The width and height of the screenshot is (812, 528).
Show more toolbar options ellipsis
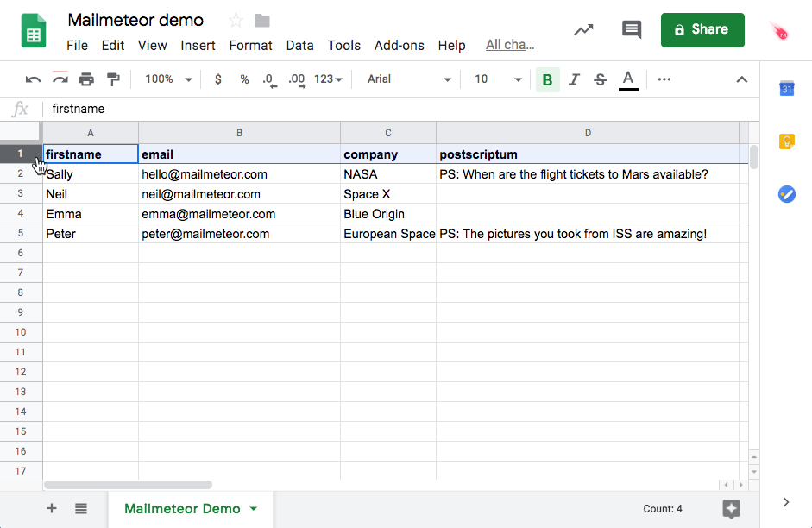point(664,79)
